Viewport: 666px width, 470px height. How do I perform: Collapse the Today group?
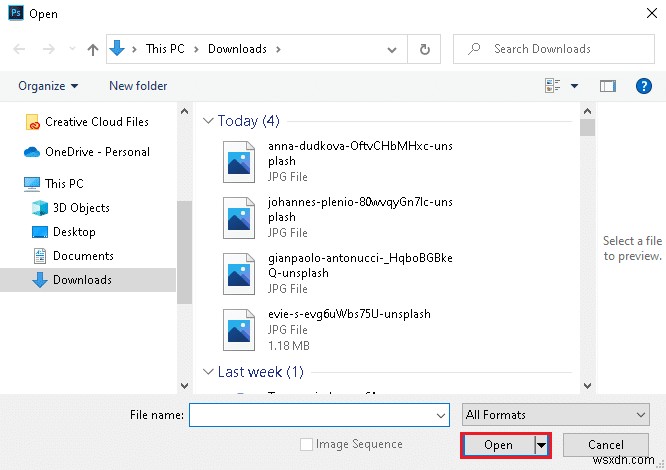coord(208,121)
